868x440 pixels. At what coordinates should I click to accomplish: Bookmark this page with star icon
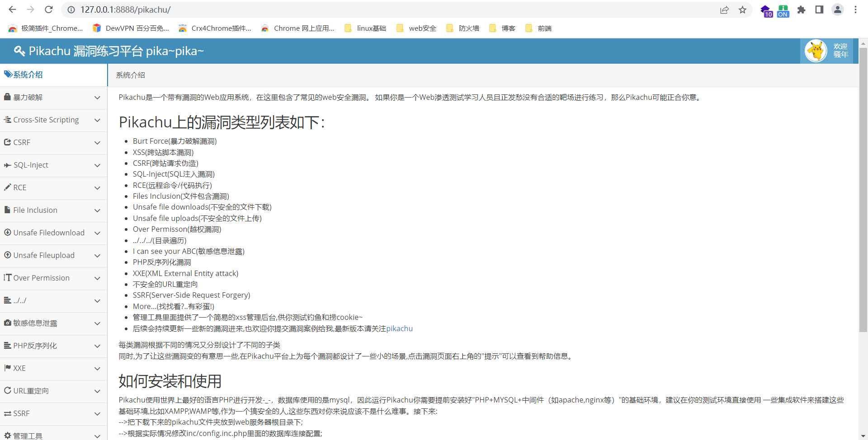pyautogui.click(x=742, y=9)
